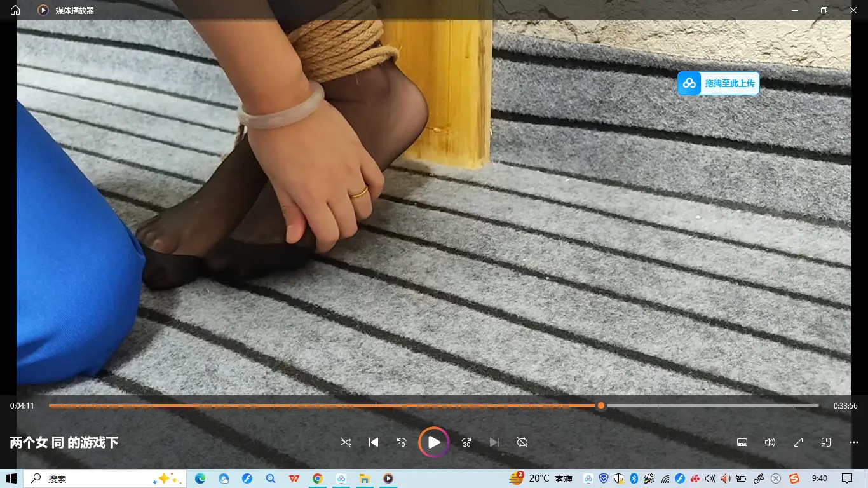Toggle repeat mode

[522, 442]
